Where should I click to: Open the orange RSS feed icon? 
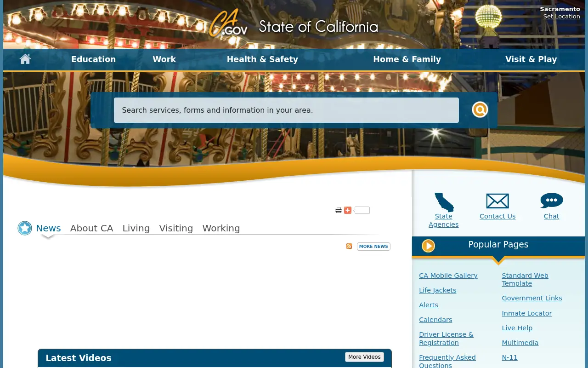pyautogui.click(x=349, y=246)
